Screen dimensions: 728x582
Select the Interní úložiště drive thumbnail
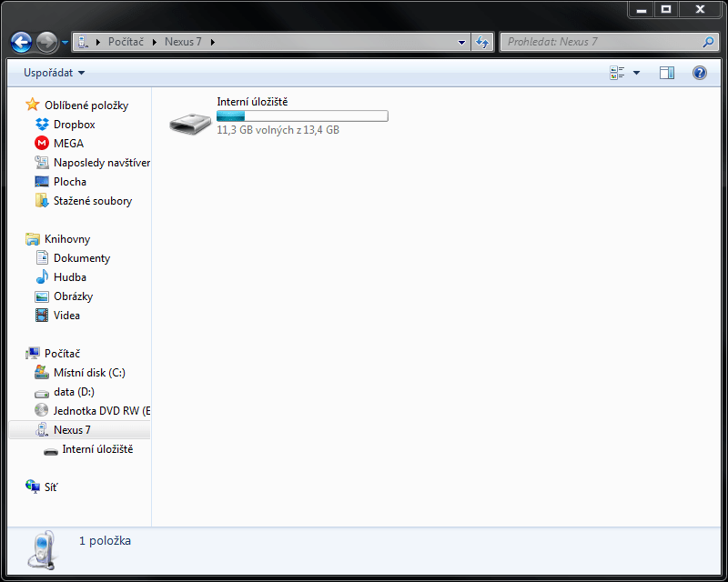190,124
